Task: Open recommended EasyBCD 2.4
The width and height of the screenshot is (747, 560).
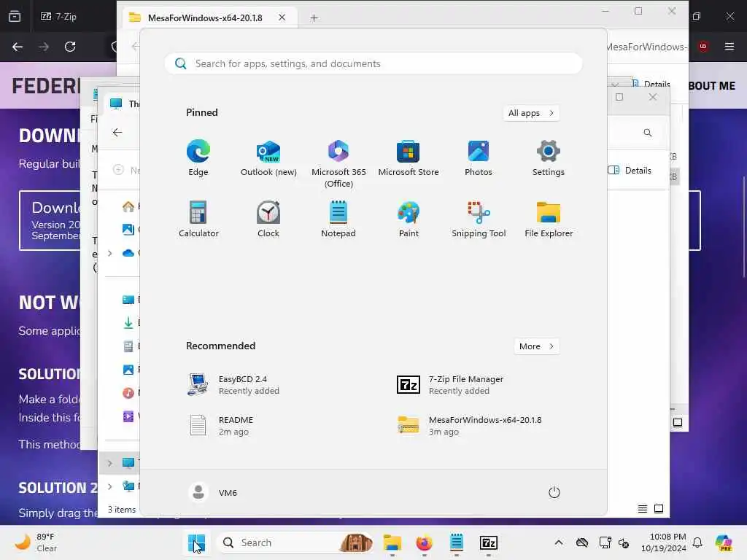Action: 233,385
